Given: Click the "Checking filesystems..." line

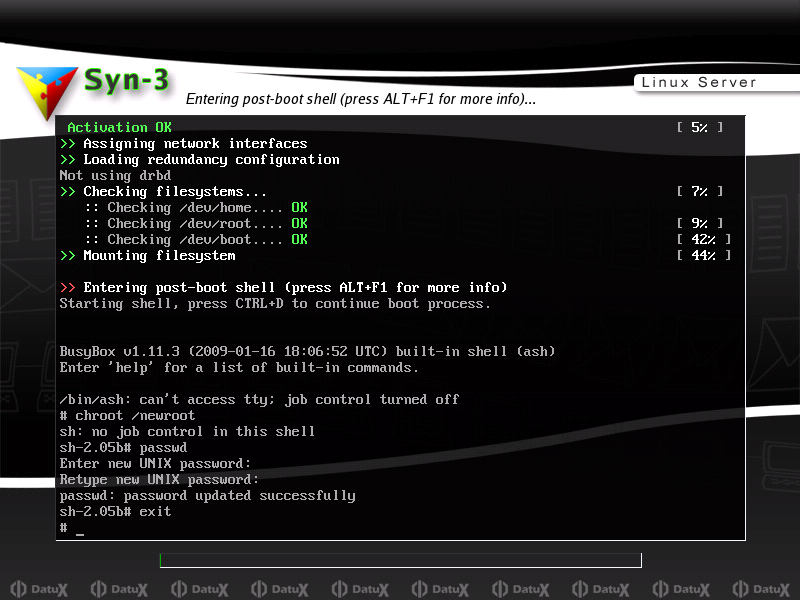Looking at the screenshot, I should [x=163, y=191].
